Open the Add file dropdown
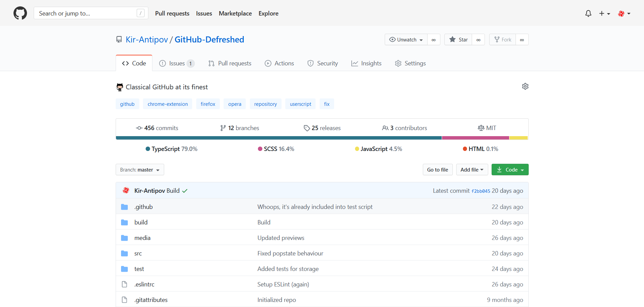The width and height of the screenshot is (644, 307). point(472,170)
